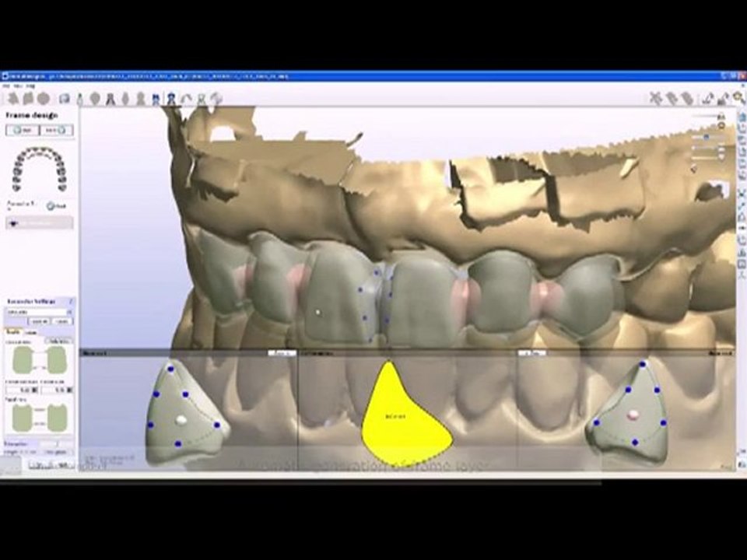
Task: Click the Next button under Frame design
Action: pos(57,130)
